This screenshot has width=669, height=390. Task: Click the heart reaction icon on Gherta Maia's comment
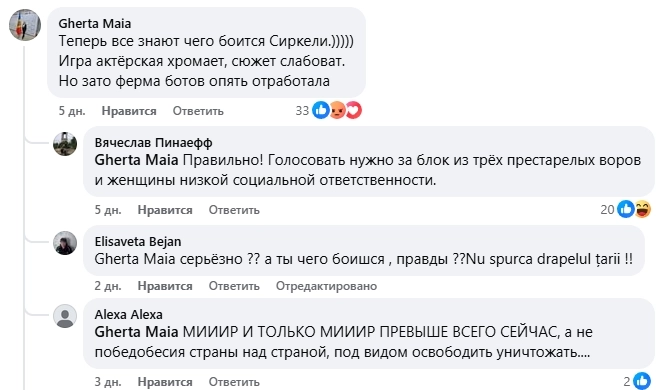point(353,111)
